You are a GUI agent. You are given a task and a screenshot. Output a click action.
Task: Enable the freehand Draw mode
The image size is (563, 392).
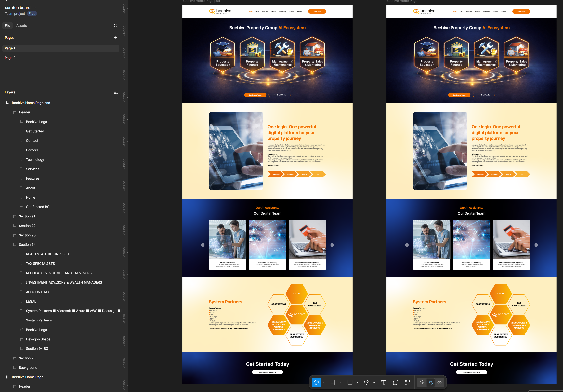coord(422,382)
